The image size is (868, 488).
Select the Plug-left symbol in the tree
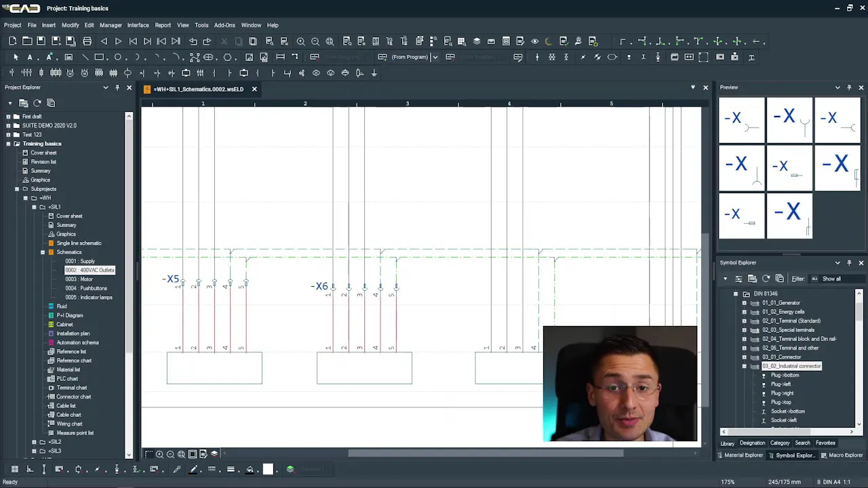tap(781, 384)
